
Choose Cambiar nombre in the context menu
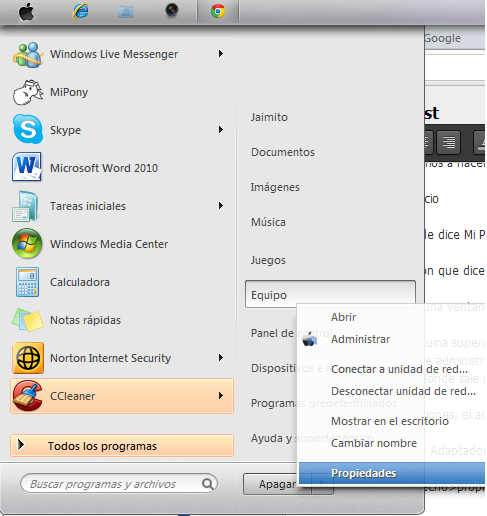[374, 443]
